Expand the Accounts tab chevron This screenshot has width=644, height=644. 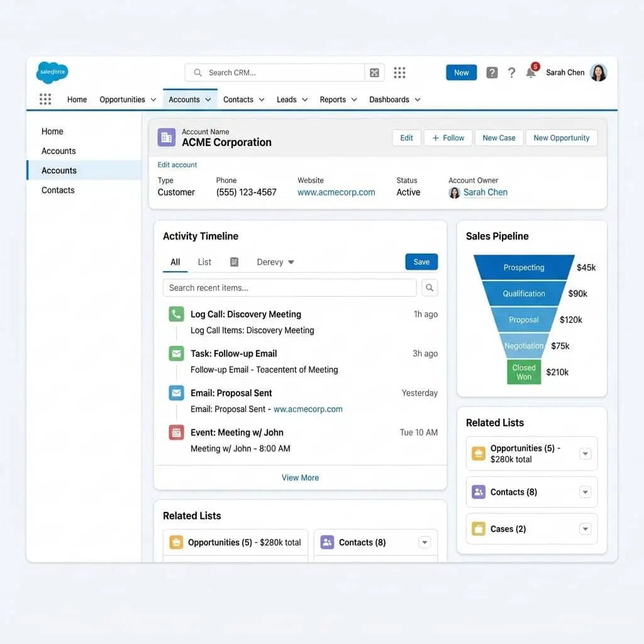click(x=208, y=100)
